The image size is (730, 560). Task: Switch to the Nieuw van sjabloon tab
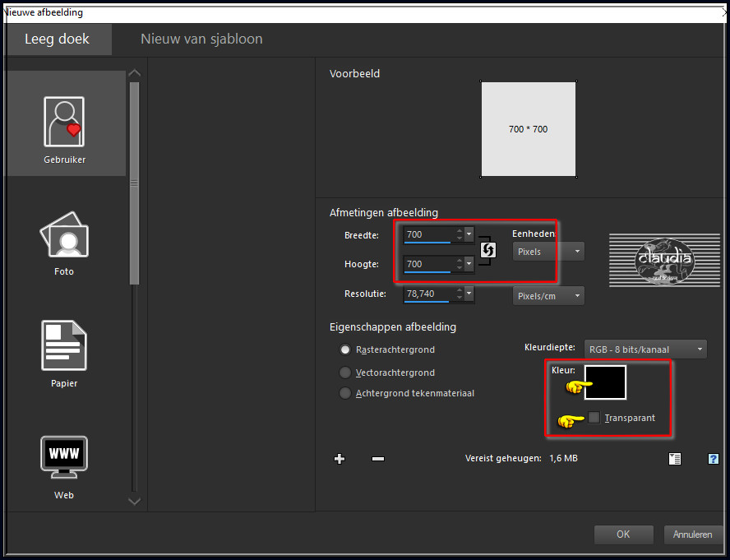(x=201, y=39)
